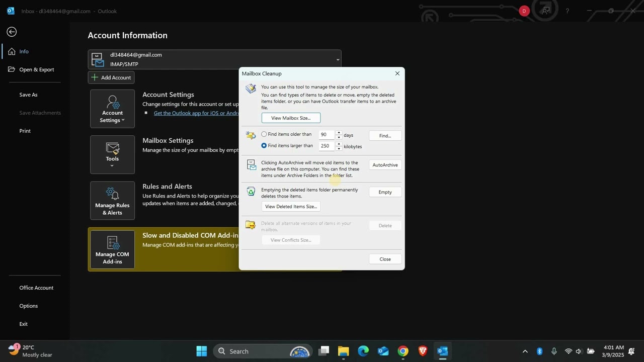
Task: Click the battery tray icon
Action: click(x=591, y=351)
